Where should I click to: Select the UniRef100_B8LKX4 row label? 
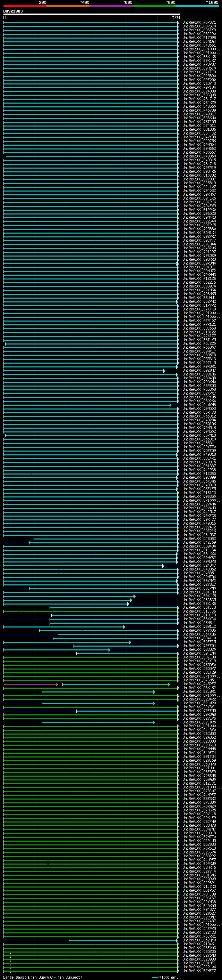[199, 553]
